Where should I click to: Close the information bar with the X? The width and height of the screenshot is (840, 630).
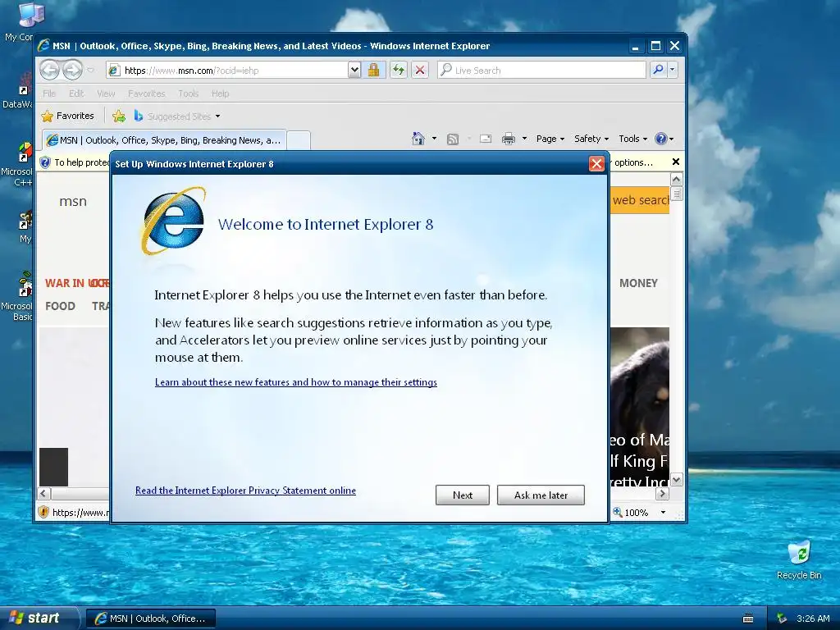click(676, 162)
